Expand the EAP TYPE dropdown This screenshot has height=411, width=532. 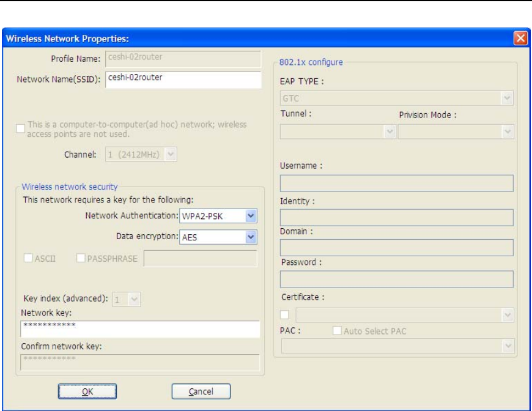click(506, 98)
